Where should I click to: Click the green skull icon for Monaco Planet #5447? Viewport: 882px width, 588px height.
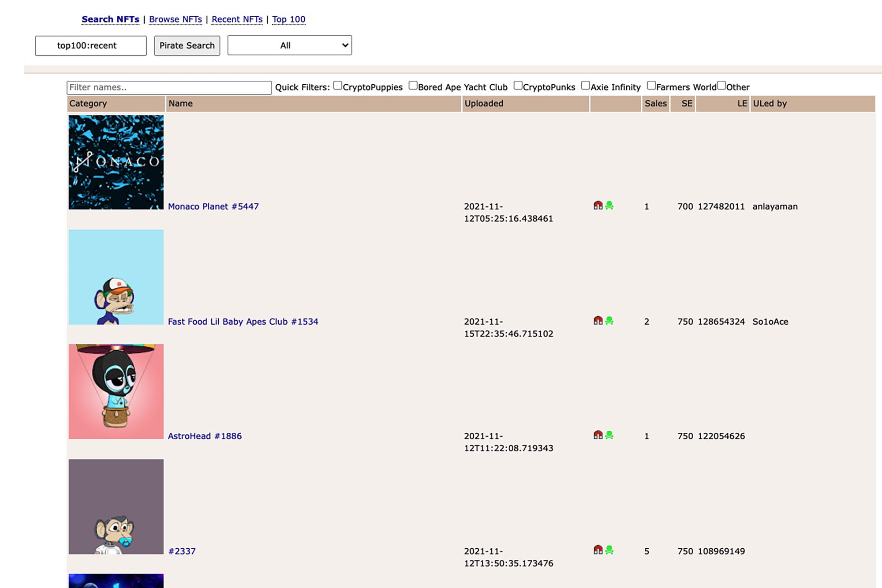point(609,205)
